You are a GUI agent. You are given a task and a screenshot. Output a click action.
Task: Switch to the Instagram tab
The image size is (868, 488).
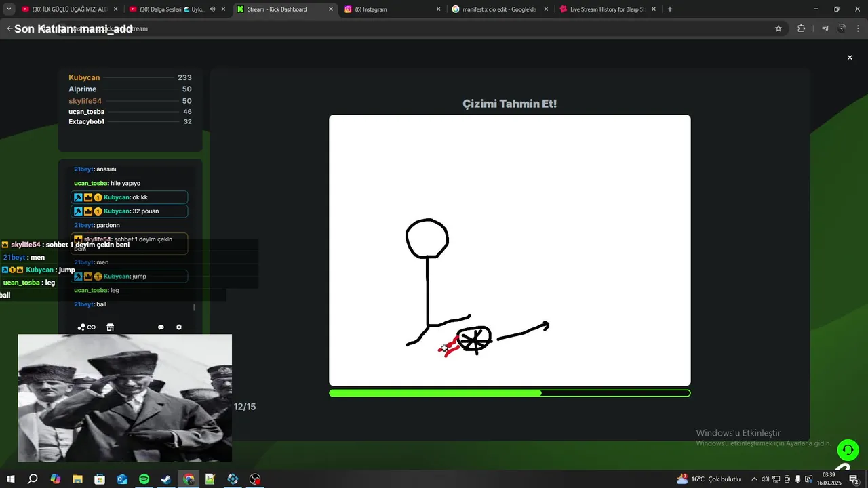(392, 9)
